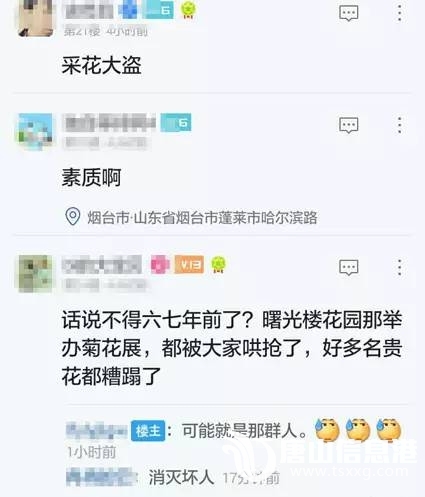Open more options for 采花大盗 comment
Viewport: 425px width, 497px height.
[399, 13]
